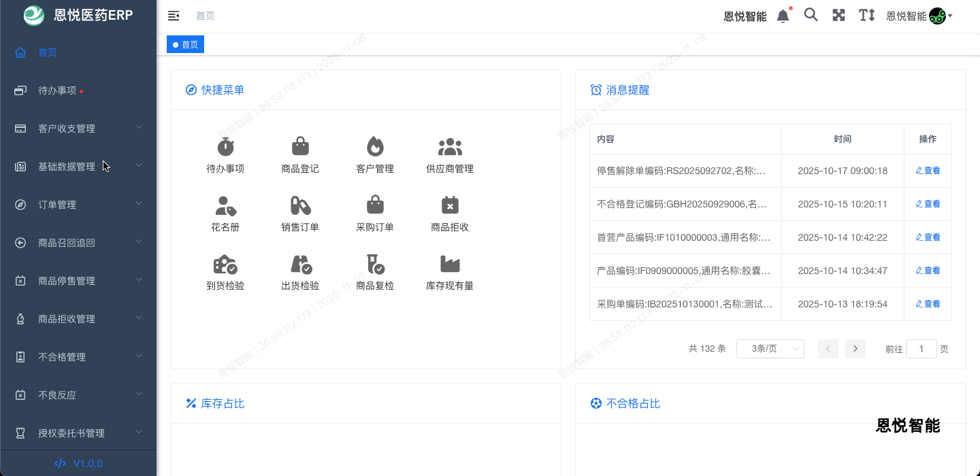The width and height of the screenshot is (980, 476).
Task: Open 供应商管理 people group icon
Action: tap(450, 147)
